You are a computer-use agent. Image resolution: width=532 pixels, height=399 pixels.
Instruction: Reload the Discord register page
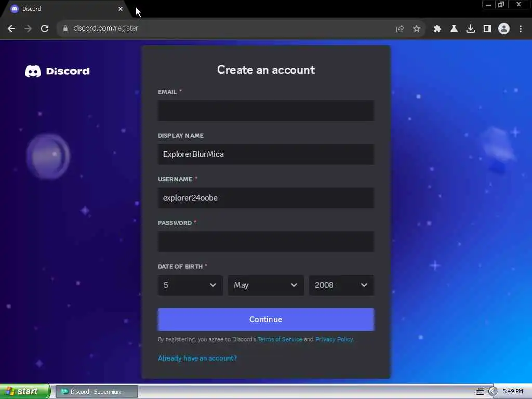(x=45, y=29)
